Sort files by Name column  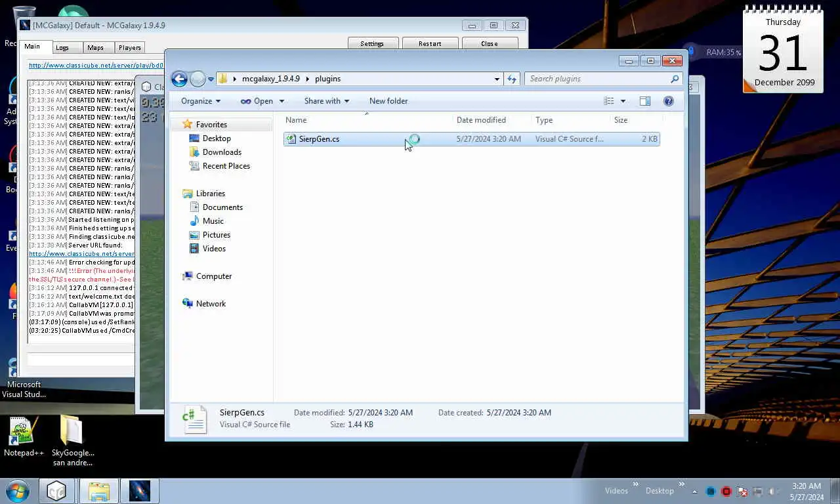(x=367, y=120)
